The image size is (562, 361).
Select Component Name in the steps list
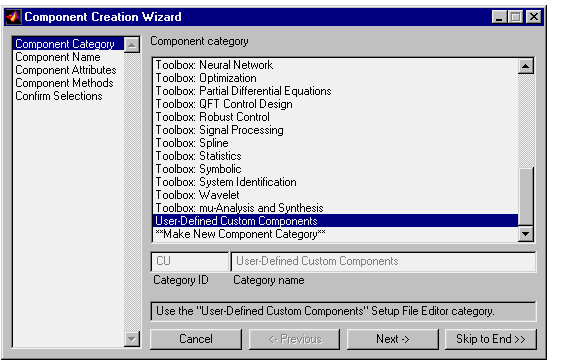tap(68, 57)
